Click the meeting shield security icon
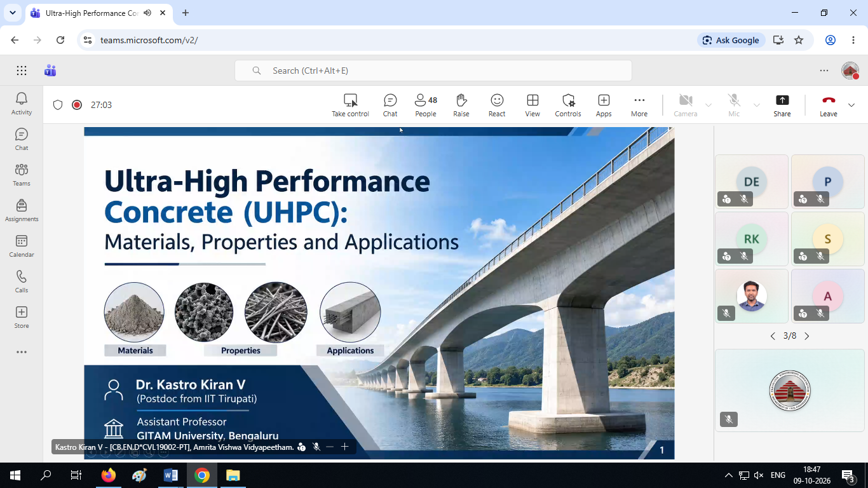The width and height of the screenshot is (868, 488). 58,105
